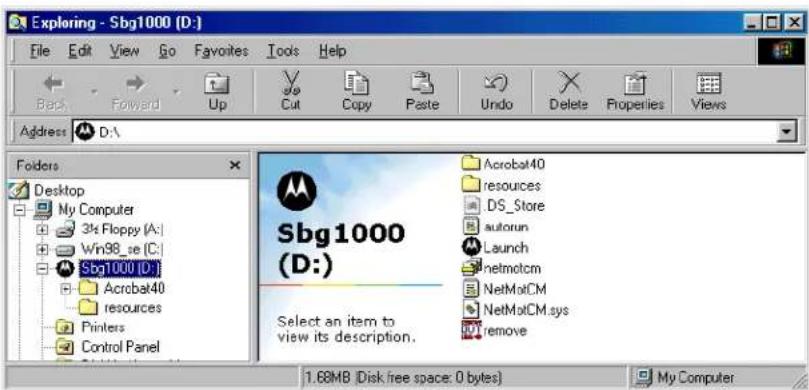Screen dimensions: 809x390
Task: Go Up one folder level
Action: (x=217, y=84)
